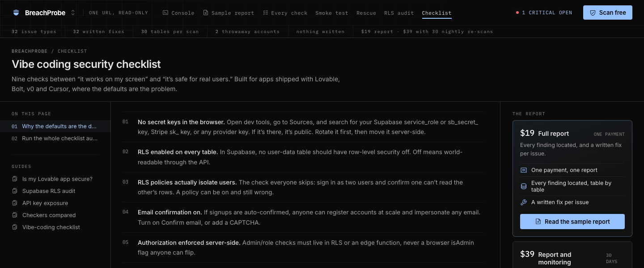Click the Every check list icon
The image size is (644, 268).
pyautogui.click(x=265, y=13)
